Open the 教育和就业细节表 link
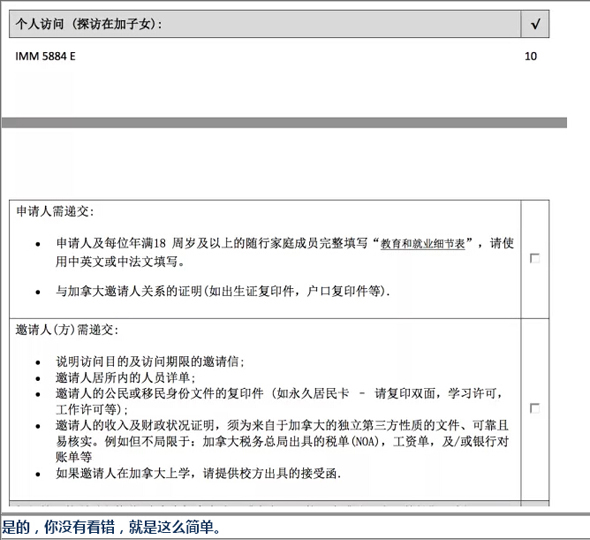This screenshot has height=540, width=590. point(423,244)
